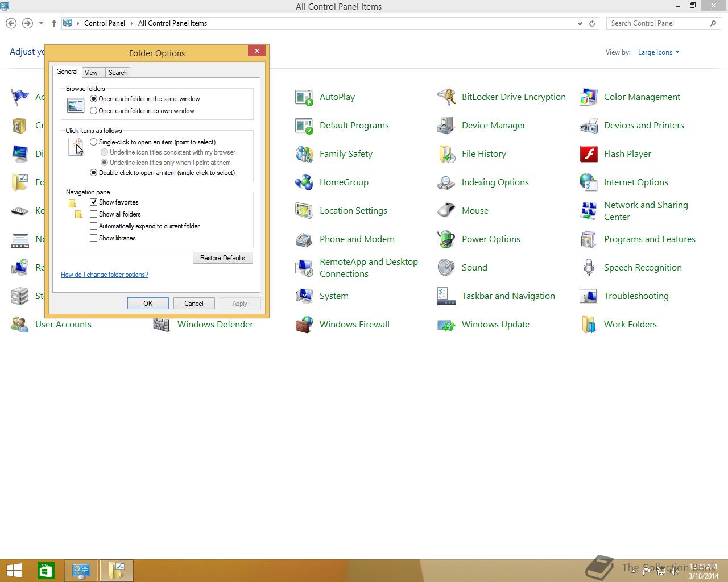Open the Store app on the taskbar

coord(46,571)
